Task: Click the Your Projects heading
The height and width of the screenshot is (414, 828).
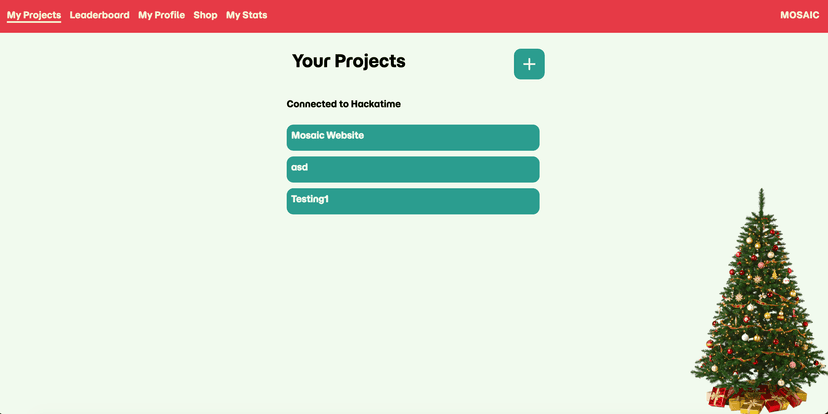Action: pyautogui.click(x=348, y=61)
